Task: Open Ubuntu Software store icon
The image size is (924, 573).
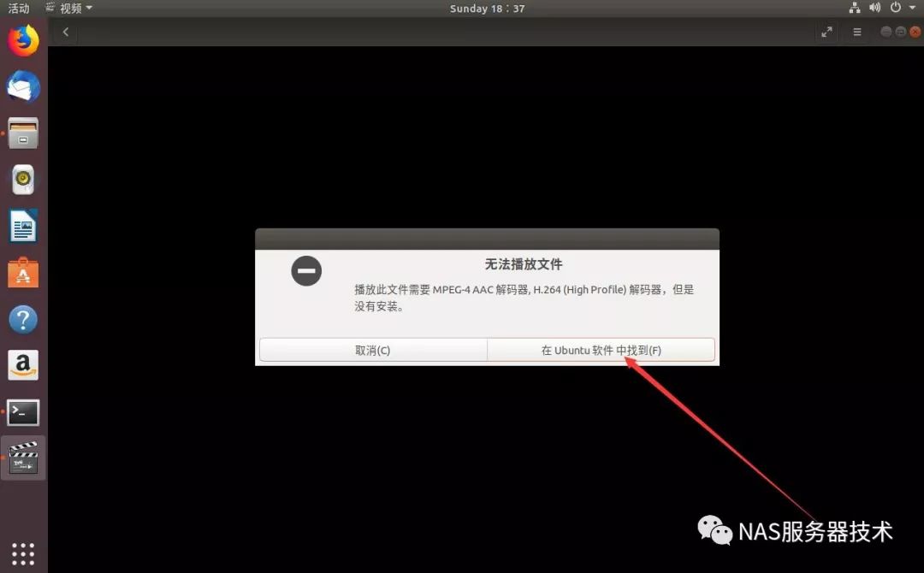Action: [23, 273]
